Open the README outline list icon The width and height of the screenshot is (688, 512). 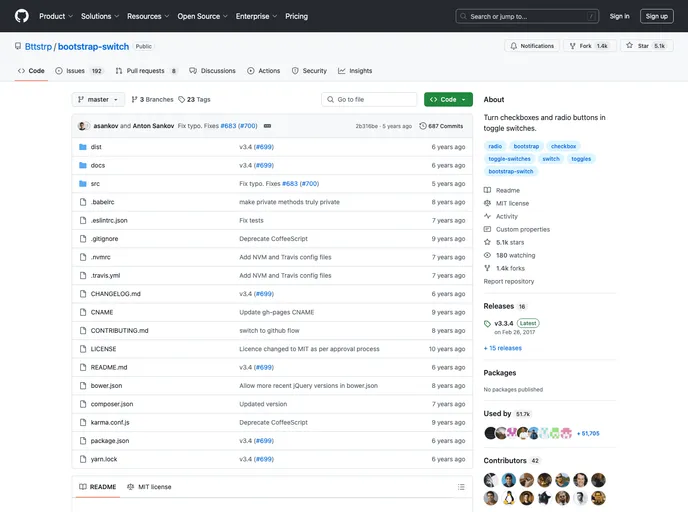(461, 487)
